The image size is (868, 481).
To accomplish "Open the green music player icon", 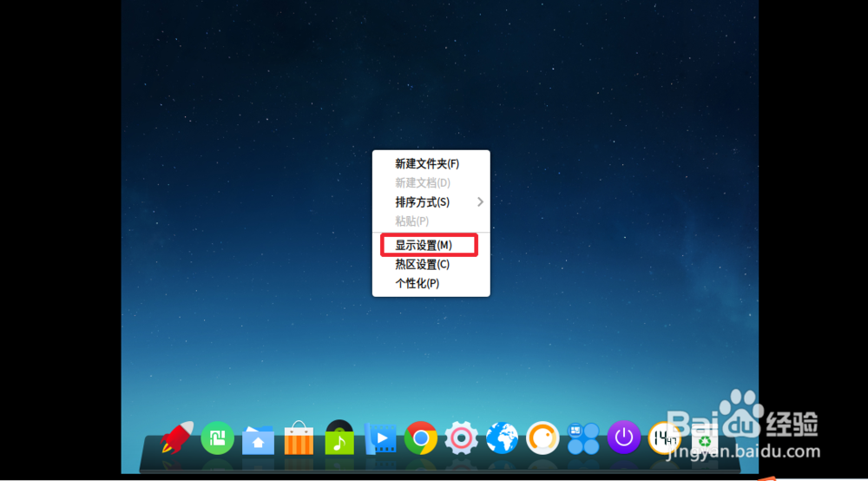I will click(x=339, y=438).
